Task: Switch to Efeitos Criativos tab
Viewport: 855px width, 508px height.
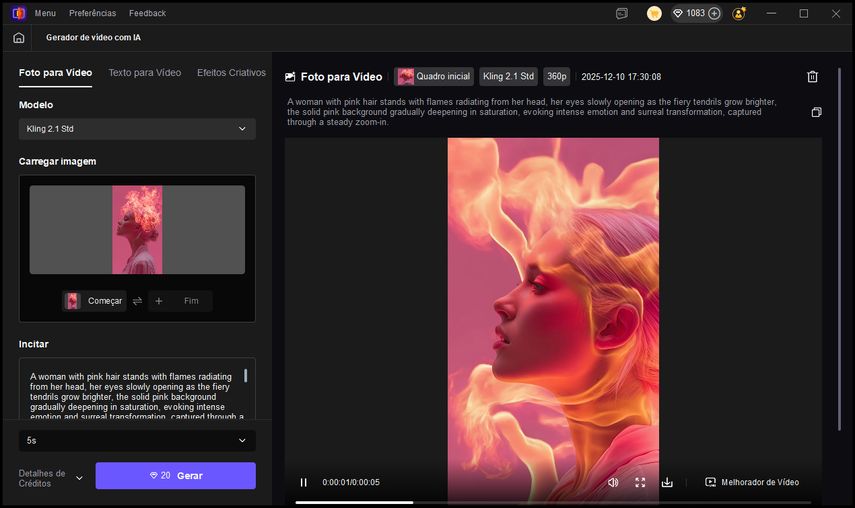Action: [x=231, y=72]
